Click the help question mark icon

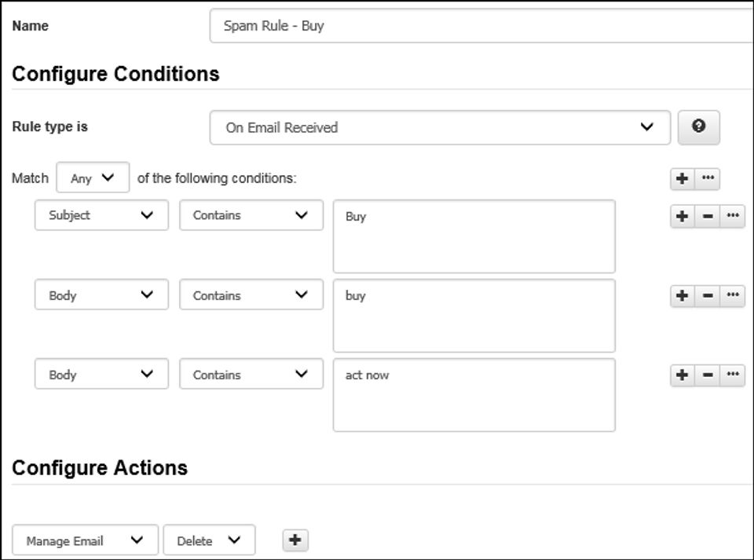click(x=698, y=127)
